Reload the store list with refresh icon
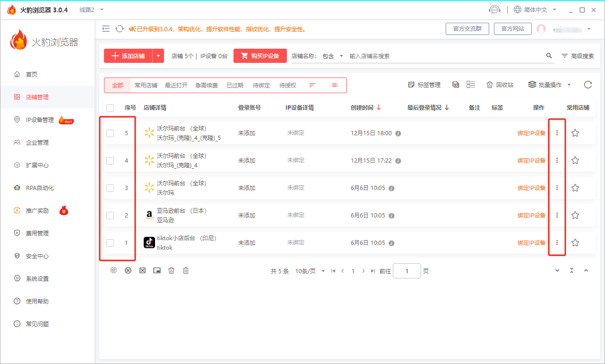605x364 pixels. (x=588, y=85)
